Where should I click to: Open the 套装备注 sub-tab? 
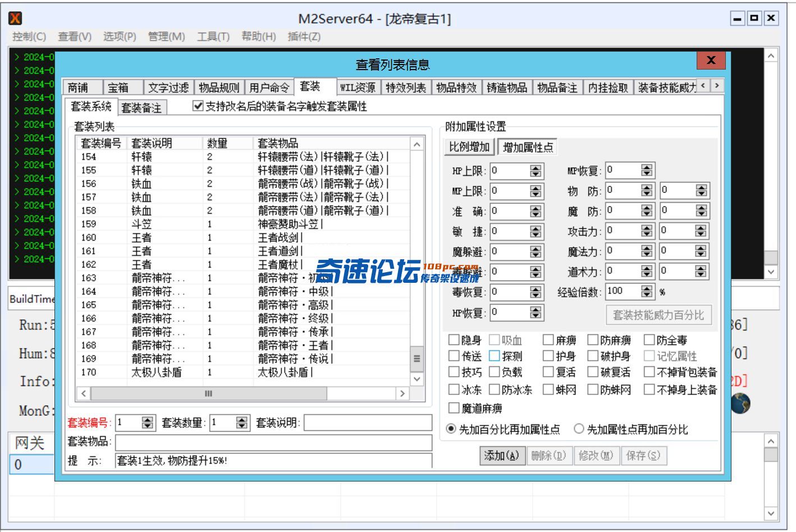142,108
